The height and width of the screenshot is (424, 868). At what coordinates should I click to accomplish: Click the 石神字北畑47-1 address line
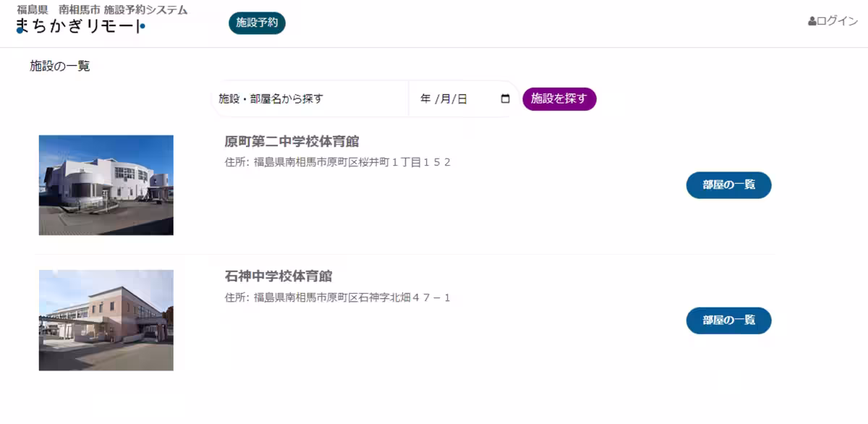click(x=338, y=297)
